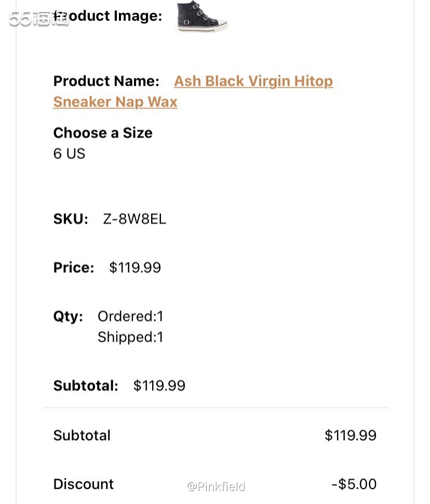The width and height of the screenshot is (430, 504).
Task: Click the 'Ordered:1' quantity text
Action: pyautogui.click(x=130, y=316)
